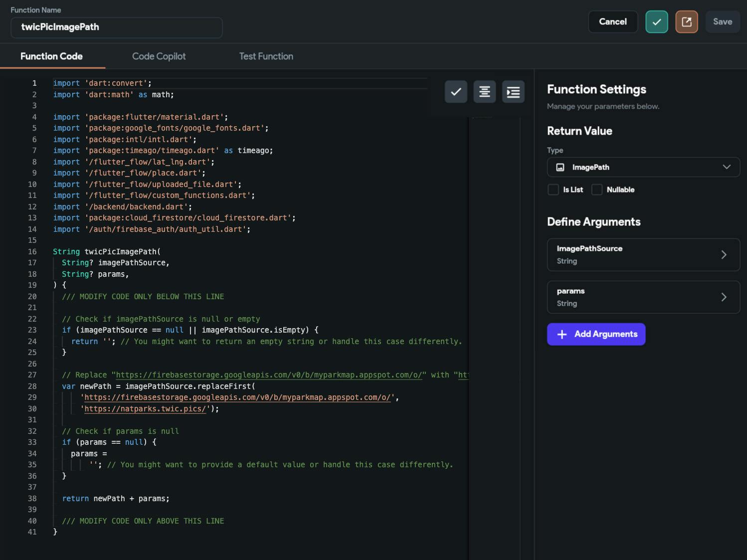Click the natparks.twic.pics URL in the code
Screen dimensions: 747x560
[x=145, y=409]
